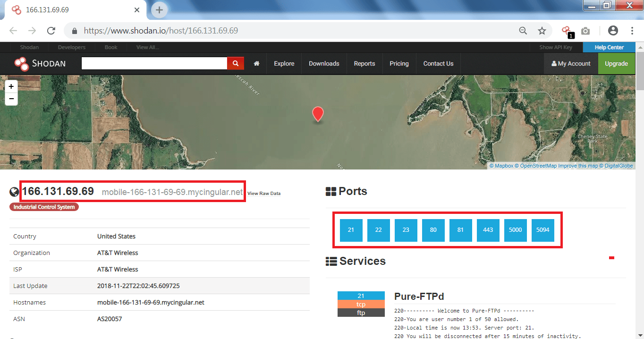
Task: Click Improve this map link
Action: pos(578,166)
